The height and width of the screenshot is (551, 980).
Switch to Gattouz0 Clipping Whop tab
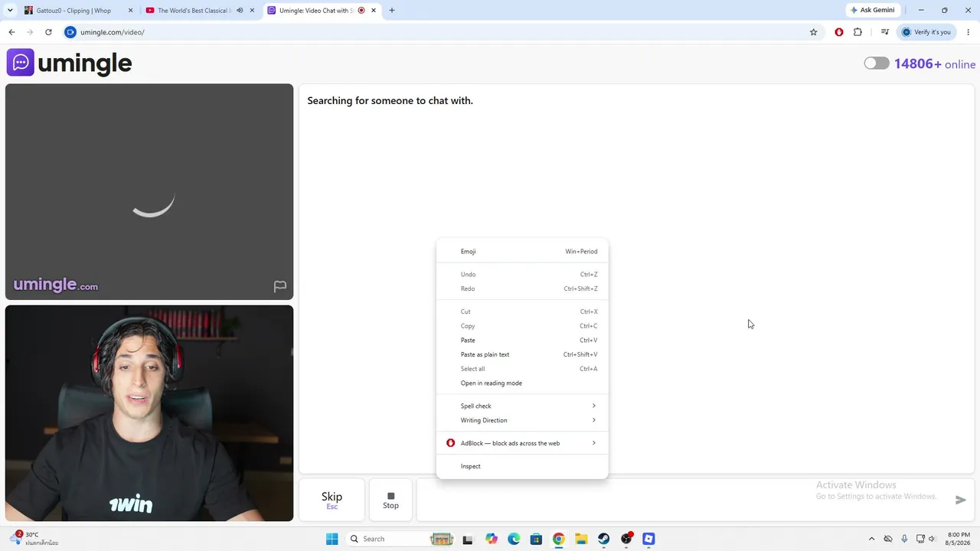[x=73, y=11]
